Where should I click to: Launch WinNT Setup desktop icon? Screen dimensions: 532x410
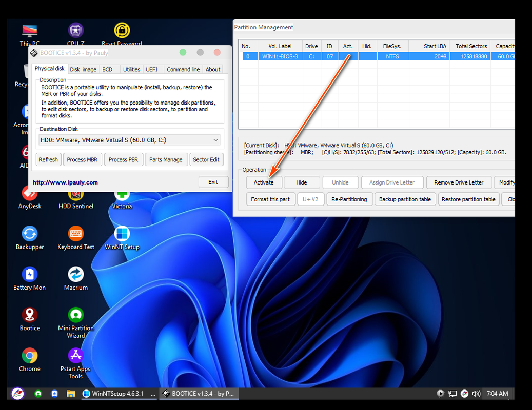pyautogui.click(x=122, y=238)
